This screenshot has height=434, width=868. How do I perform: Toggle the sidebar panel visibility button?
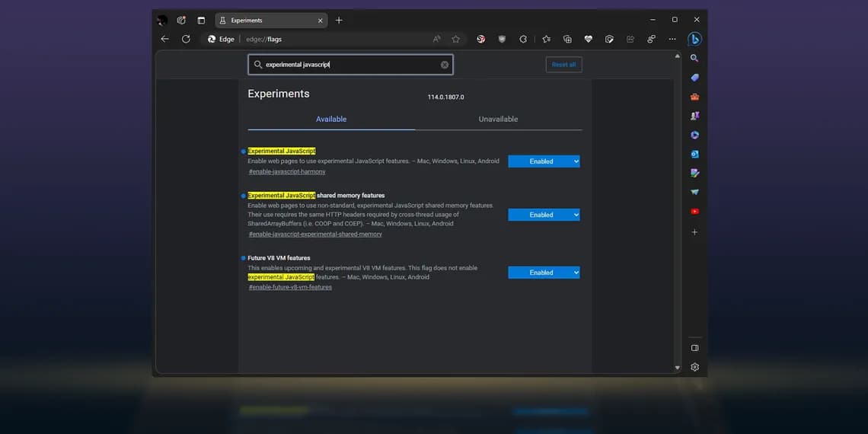coord(694,348)
